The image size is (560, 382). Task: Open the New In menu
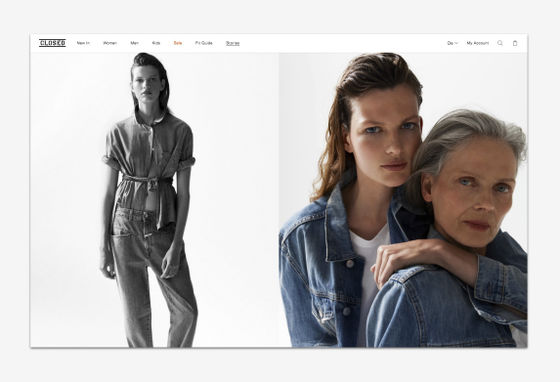(x=83, y=43)
